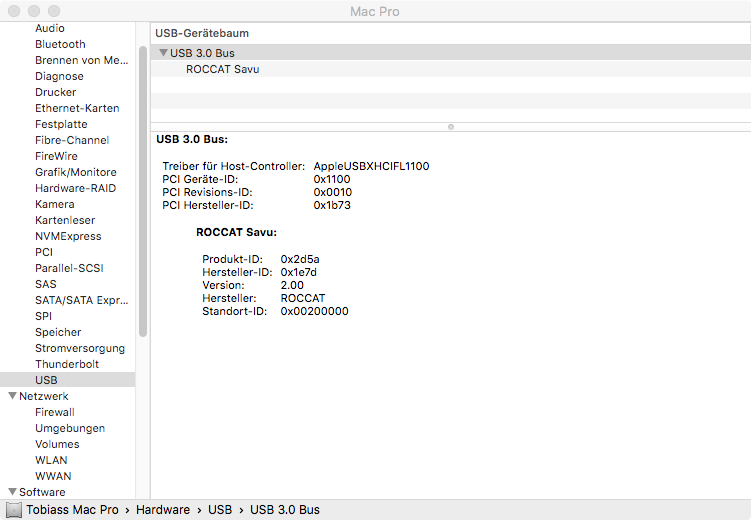Click the PCI Hersteller-ID value 0x1b73

[332, 205]
